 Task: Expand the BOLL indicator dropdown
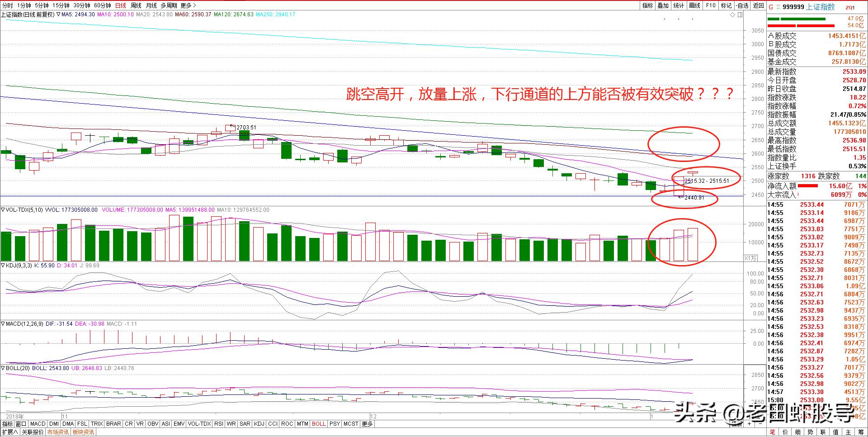pyautogui.click(x=3, y=368)
